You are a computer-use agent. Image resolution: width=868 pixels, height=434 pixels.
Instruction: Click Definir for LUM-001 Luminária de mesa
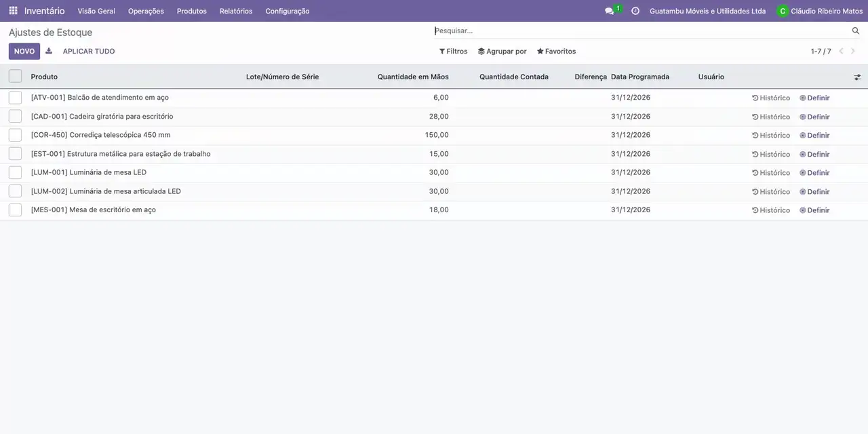tap(814, 172)
